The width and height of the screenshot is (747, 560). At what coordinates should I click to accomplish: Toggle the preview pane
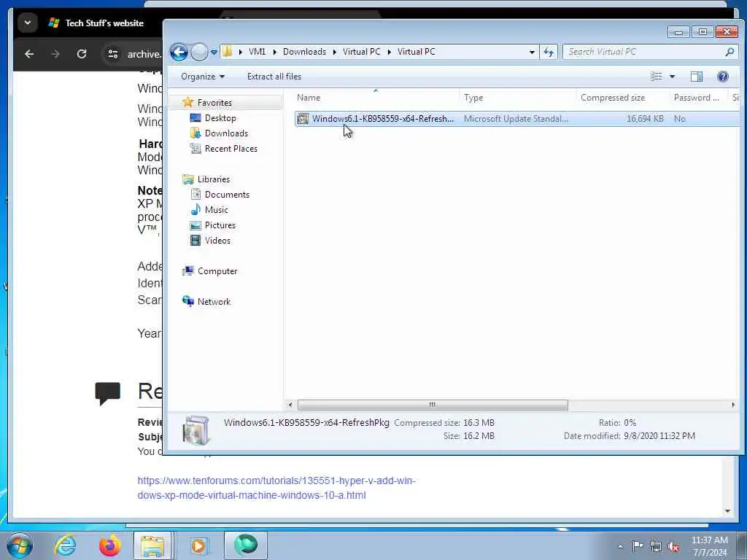coord(697,76)
